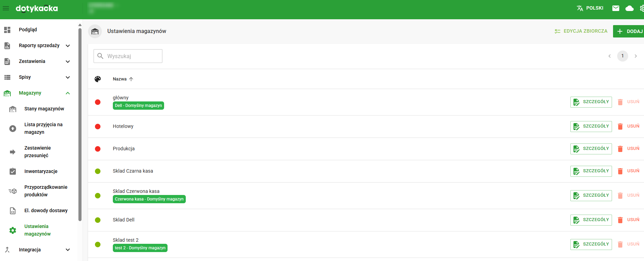Open Stany magazynów page

pos(44,109)
